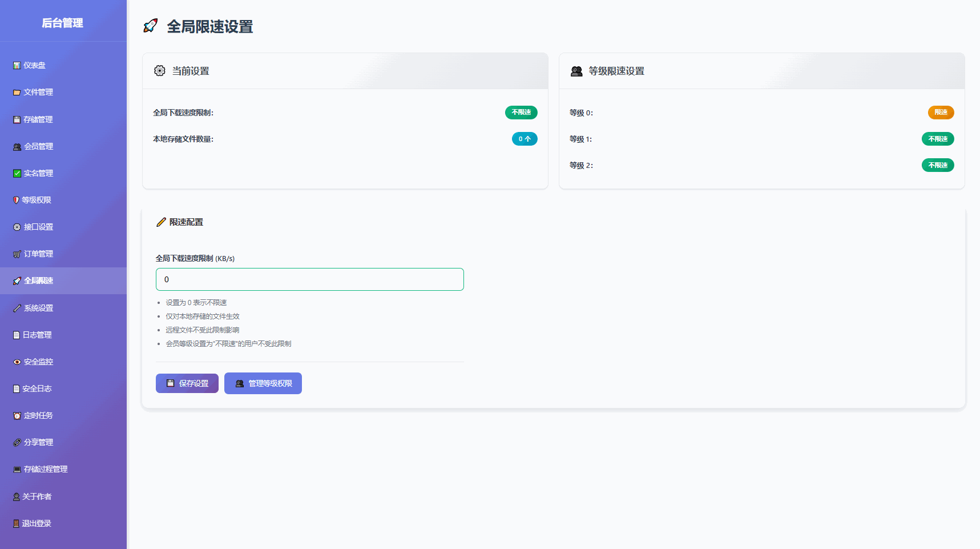Viewport: 980px width, 549px height.
Task: Click the green checkmark icon beside 实名管理
Action: coord(17,174)
